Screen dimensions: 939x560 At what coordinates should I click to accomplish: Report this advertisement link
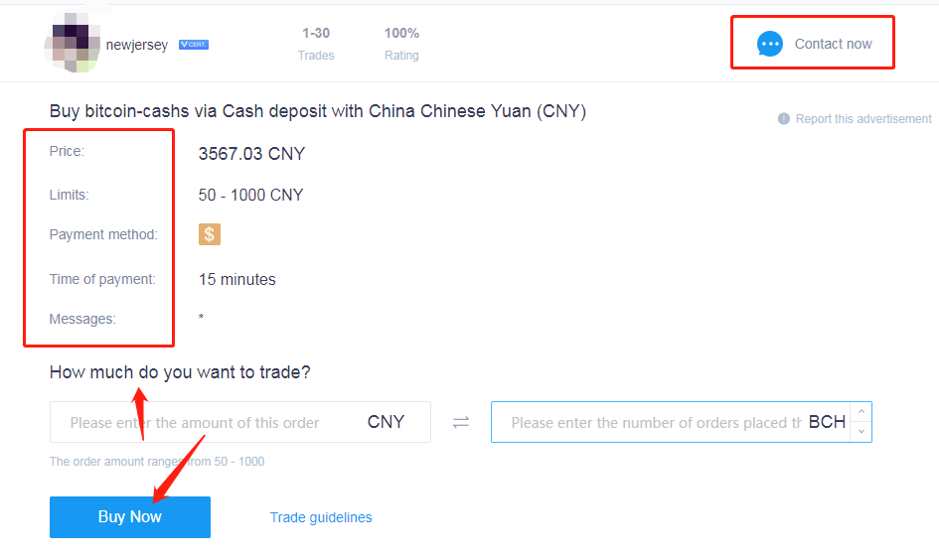[x=862, y=118]
